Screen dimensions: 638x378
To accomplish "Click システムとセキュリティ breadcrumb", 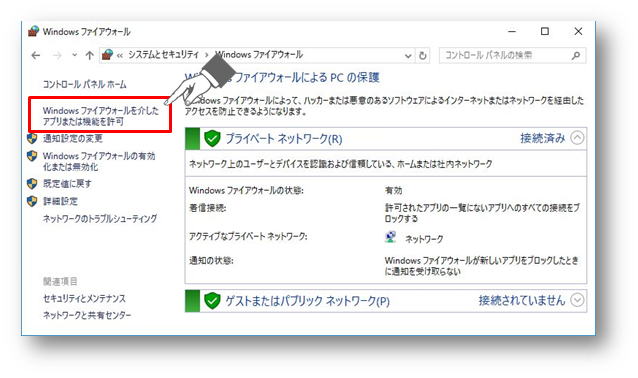I will click(164, 55).
